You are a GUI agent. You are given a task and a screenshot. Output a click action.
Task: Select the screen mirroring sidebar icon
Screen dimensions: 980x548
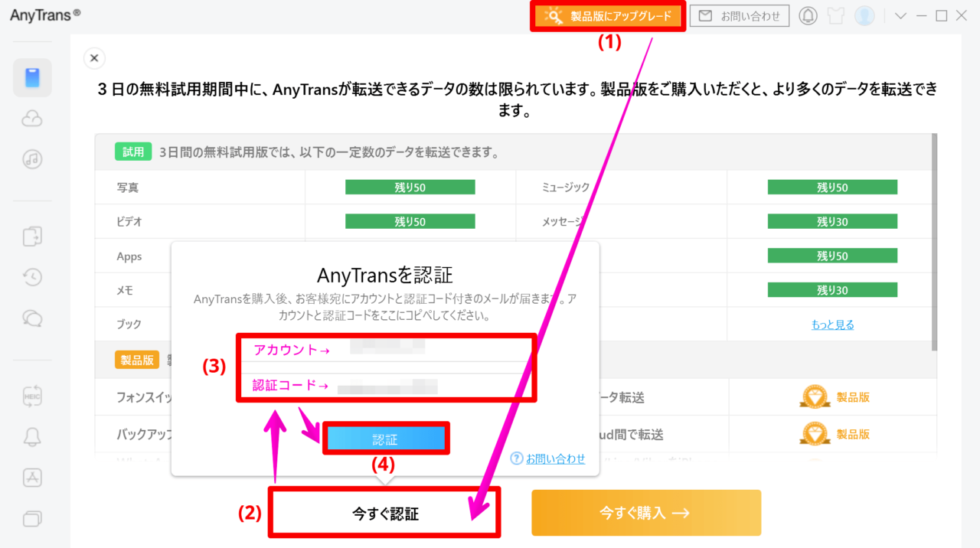[x=32, y=519]
